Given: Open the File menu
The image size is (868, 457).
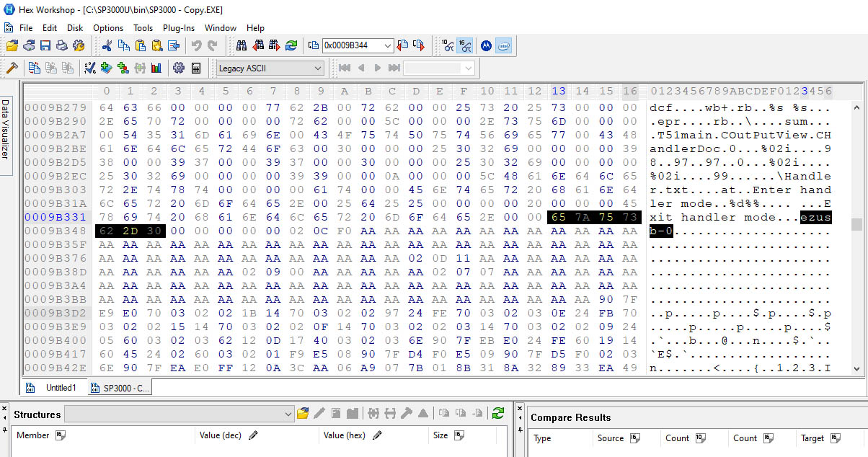Looking at the screenshot, I should point(26,27).
